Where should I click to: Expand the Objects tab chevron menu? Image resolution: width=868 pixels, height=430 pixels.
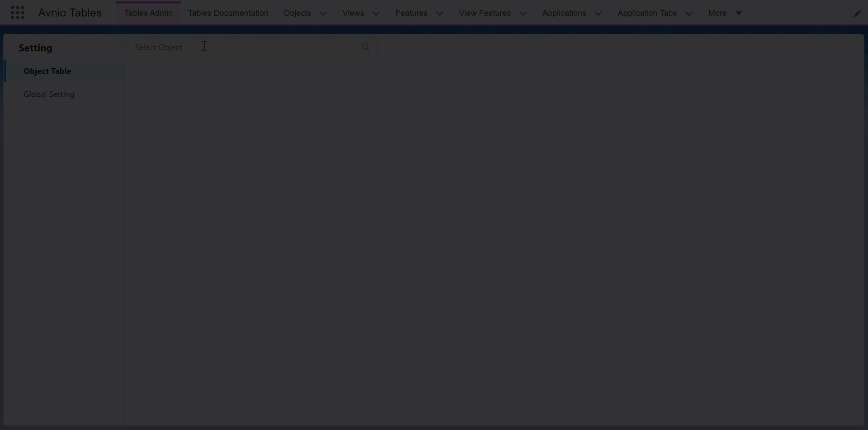pyautogui.click(x=323, y=14)
